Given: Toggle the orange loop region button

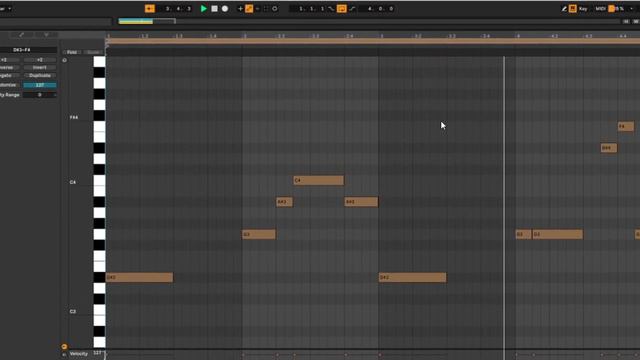Looking at the screenshot, I should (342, 9).
